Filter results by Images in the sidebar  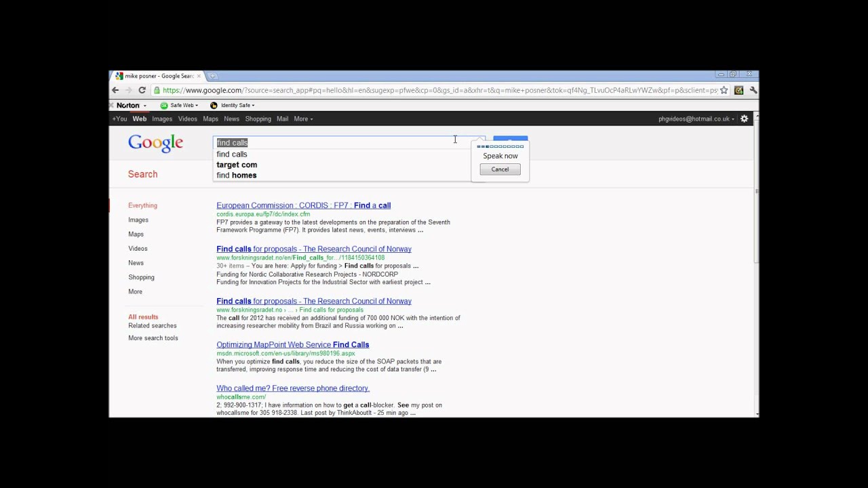point(138,220)
